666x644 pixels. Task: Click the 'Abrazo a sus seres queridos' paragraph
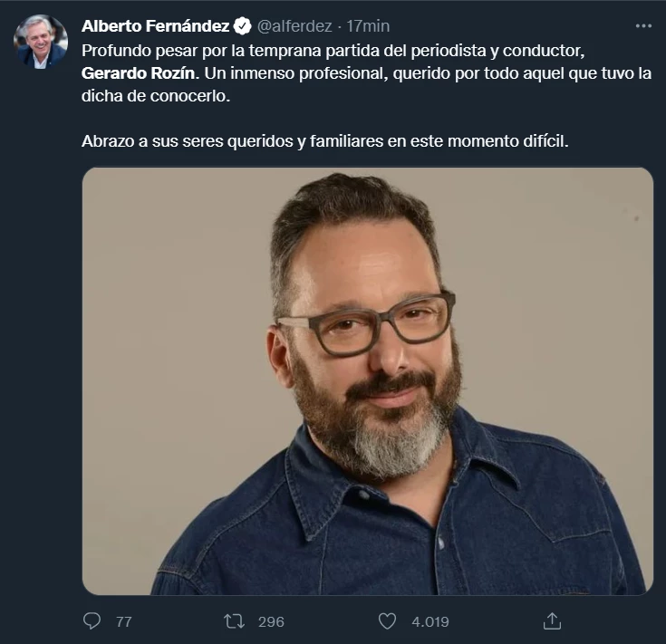point(324,143)
